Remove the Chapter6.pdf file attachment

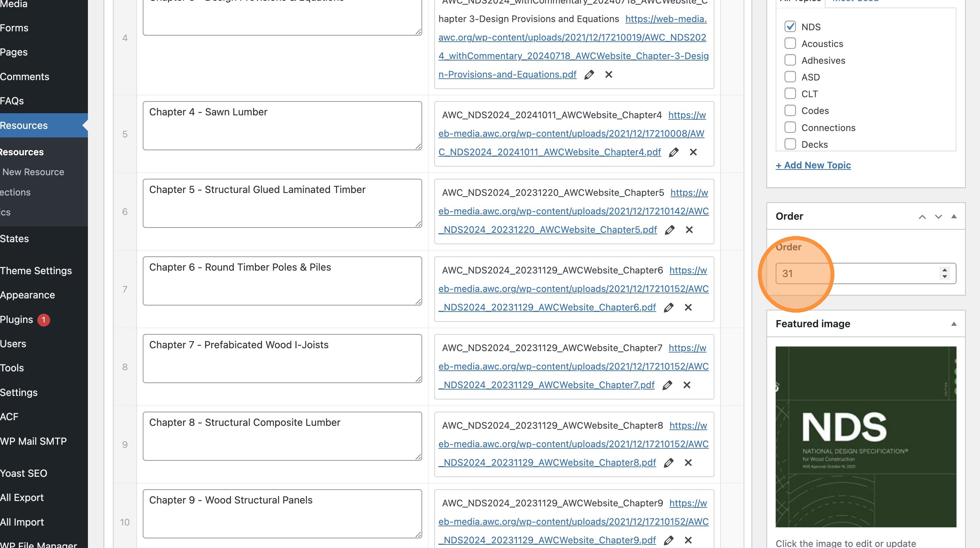(688, 308)
